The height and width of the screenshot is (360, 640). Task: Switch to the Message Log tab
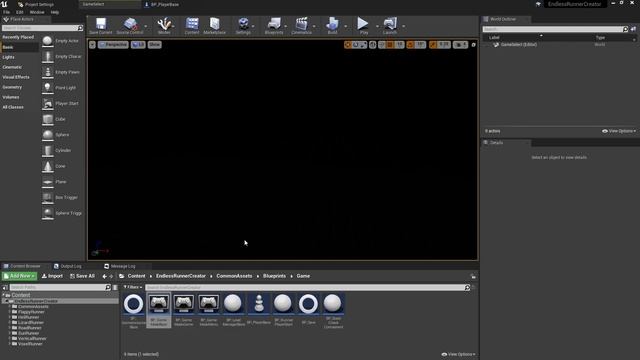click(120, 266)
